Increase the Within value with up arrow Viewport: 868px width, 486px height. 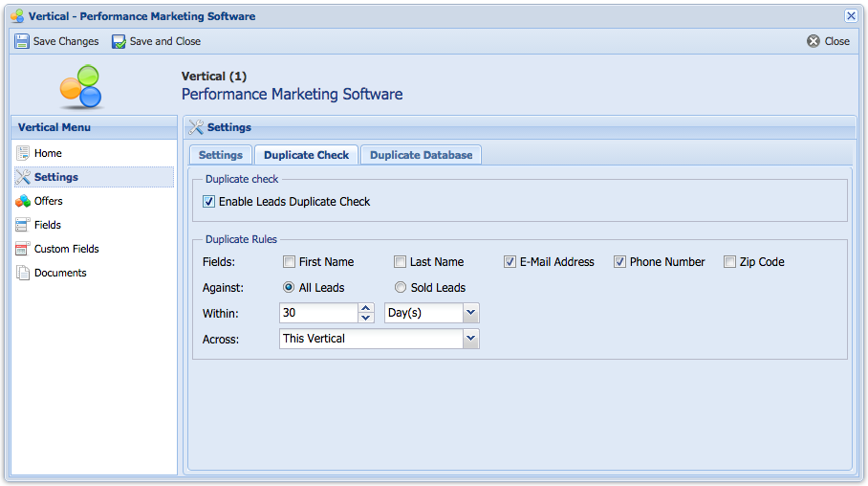coord(366,308)
